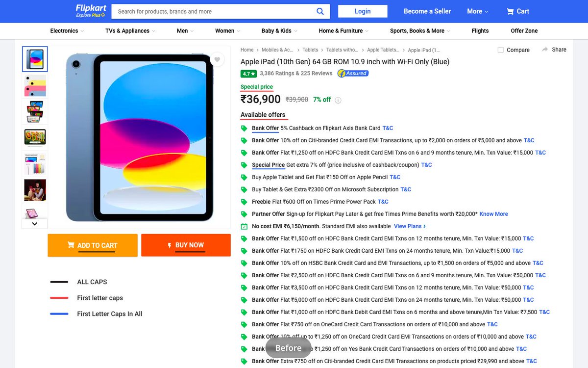This screenshot has height=368, width=588.
Task: Open the Electronics category dropdown
Action: (67, 31)
